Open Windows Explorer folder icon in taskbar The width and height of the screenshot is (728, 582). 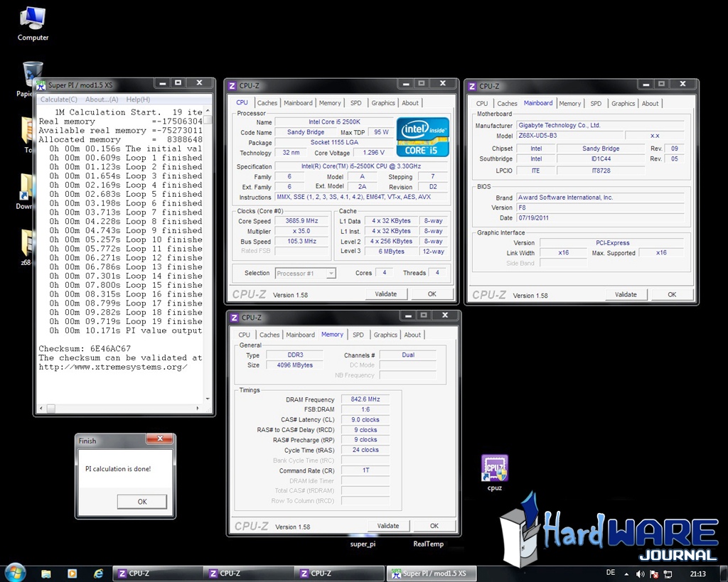(x=46, y=573)
